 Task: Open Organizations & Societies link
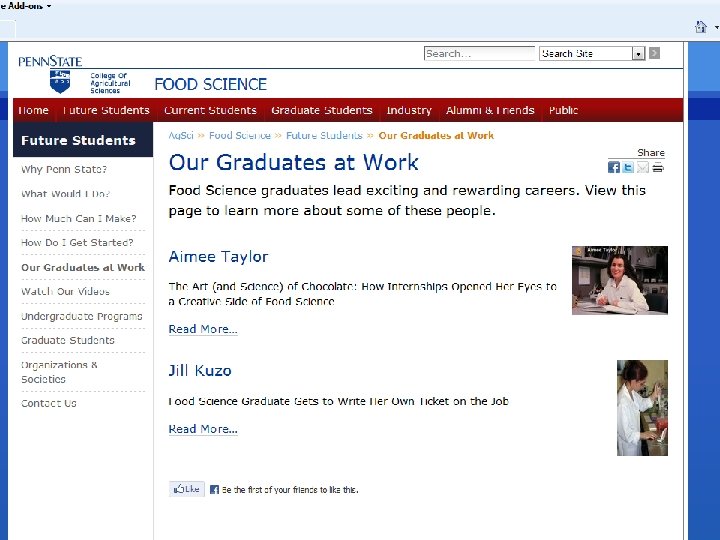[x=59, y=372]
